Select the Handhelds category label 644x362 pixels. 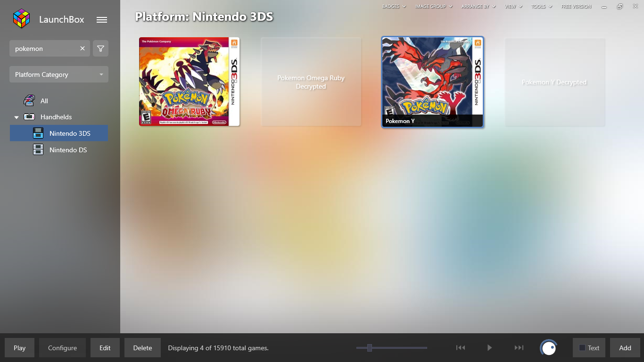[56, 117]
